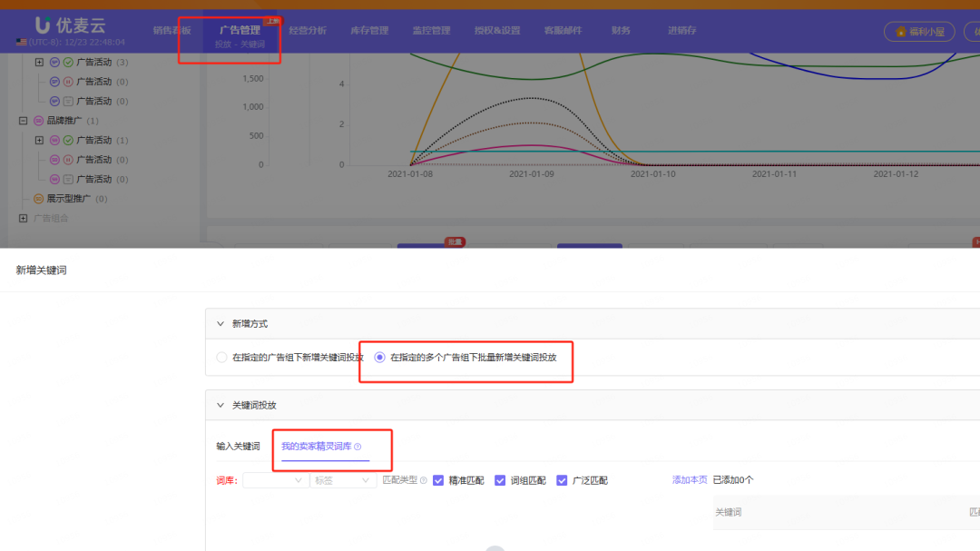Click the pink icon beside 品牌推广
This screenshot has height=551, width=980.
pyautogui.click(x=38, y=120)
